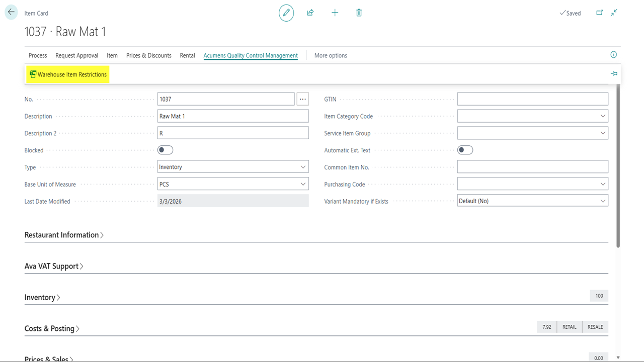644x362 pixels.
Task: Open Variant Mandatory if Exists dropdown
Action: click(x=532, y=201)
